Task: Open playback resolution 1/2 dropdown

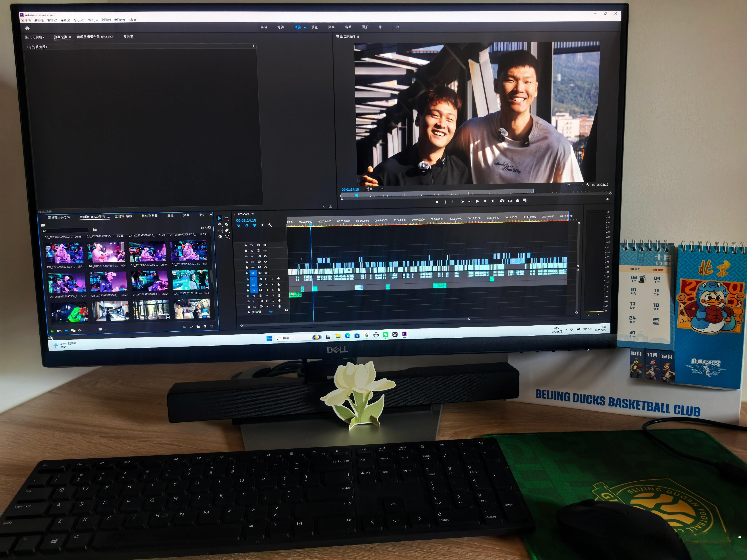Action: pos(574,185)
